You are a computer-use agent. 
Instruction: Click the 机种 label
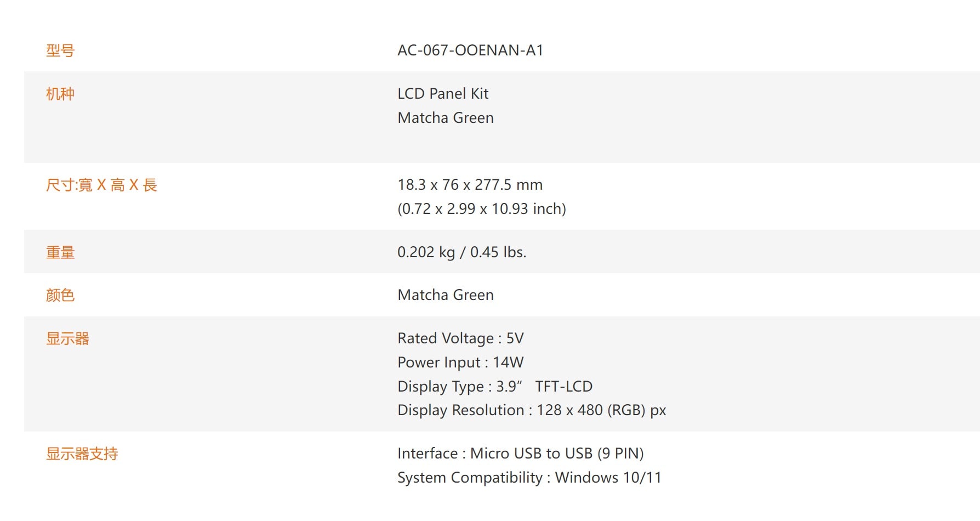pyautogui.click(x=60, y=94)
